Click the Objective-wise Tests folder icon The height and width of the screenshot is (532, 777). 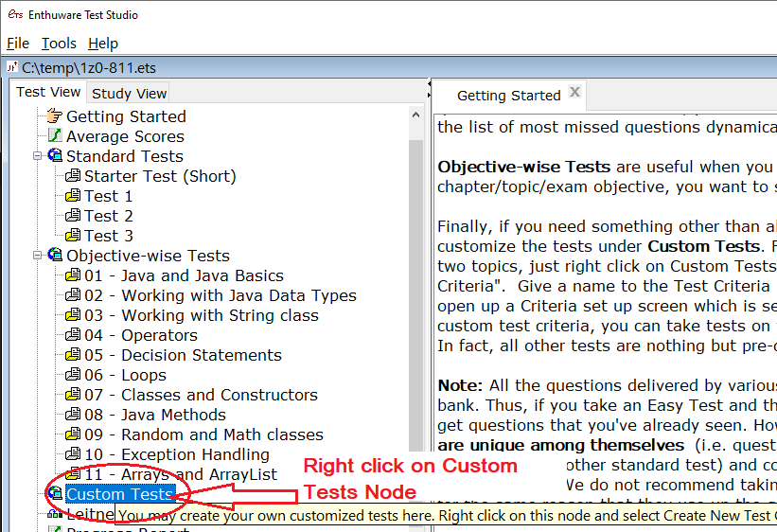click(55, 256)
